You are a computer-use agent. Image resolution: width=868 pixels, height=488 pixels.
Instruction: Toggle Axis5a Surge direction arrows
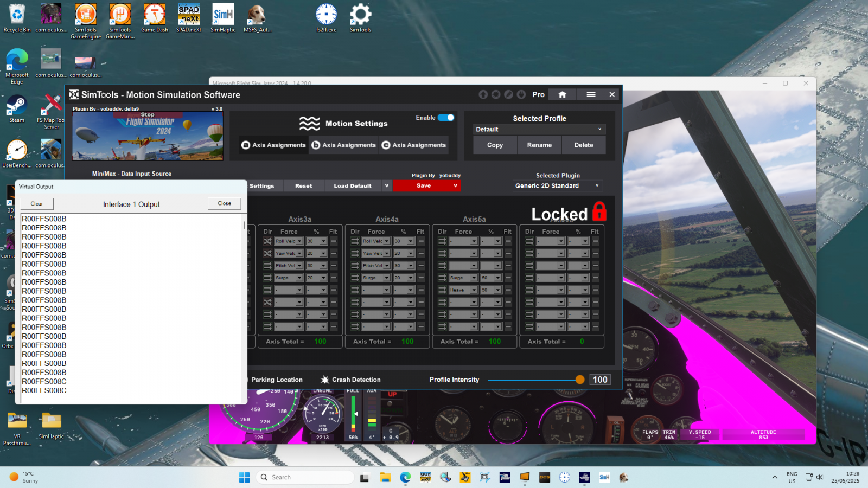(442, 278)
